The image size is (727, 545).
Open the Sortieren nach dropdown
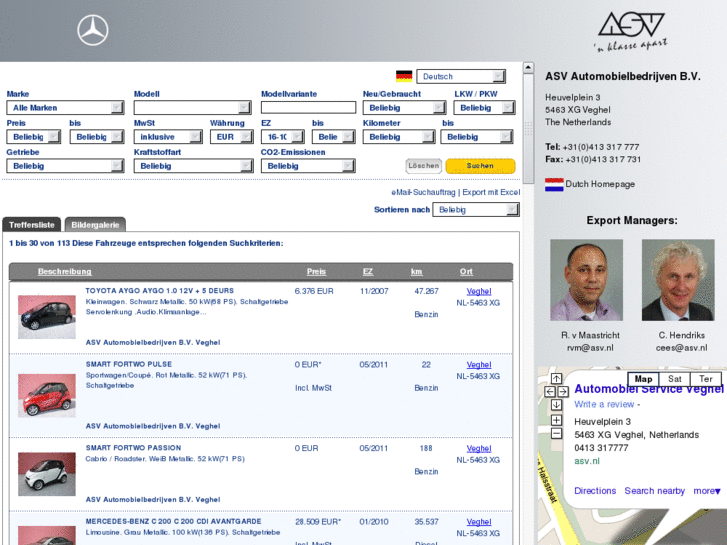(476, 210)
